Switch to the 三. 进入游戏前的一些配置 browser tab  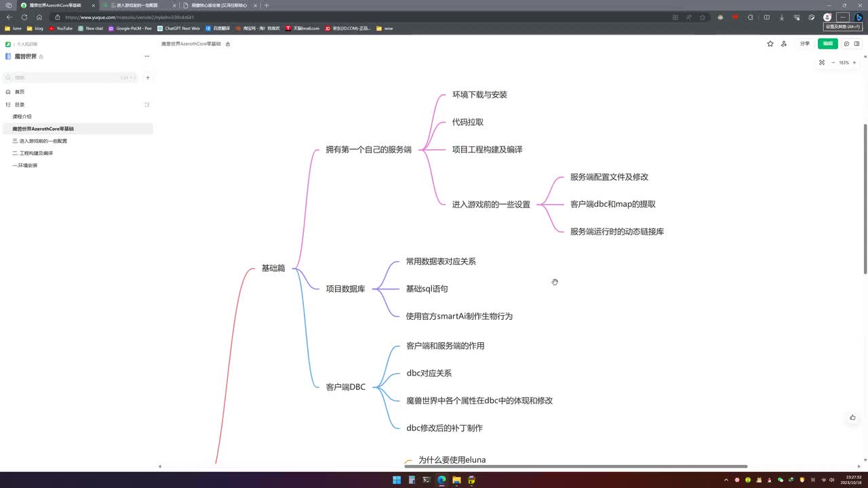pos(138,5)
